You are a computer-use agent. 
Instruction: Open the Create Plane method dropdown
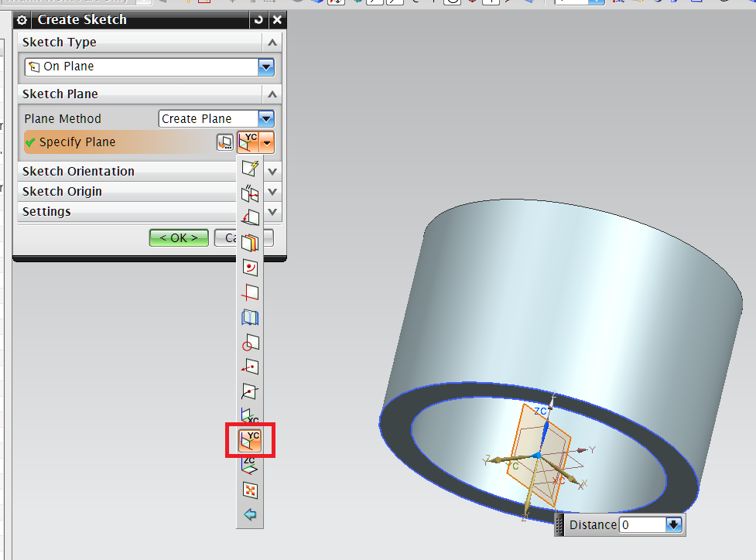(266, 118)
